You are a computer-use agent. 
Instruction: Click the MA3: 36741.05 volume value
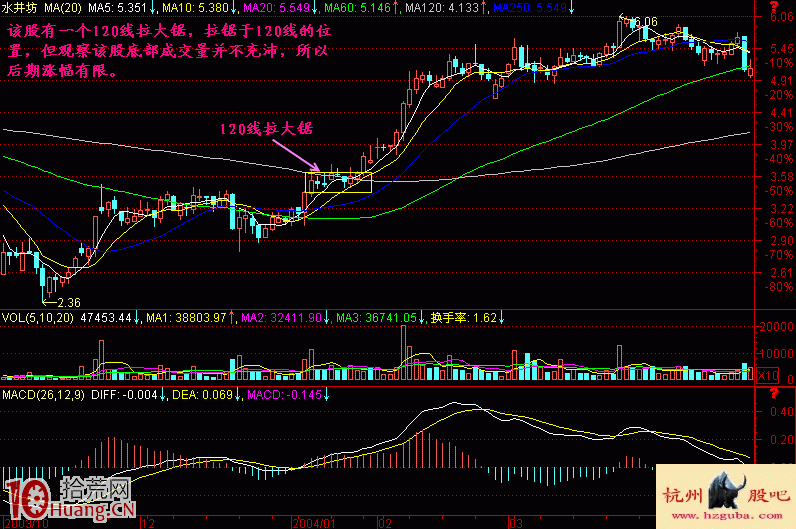376,318
